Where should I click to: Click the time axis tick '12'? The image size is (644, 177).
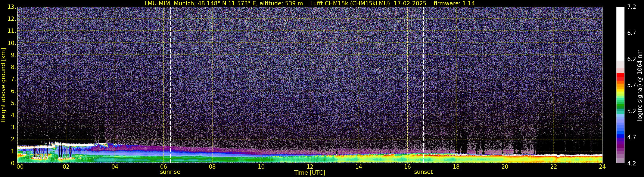tap(310, 167)
